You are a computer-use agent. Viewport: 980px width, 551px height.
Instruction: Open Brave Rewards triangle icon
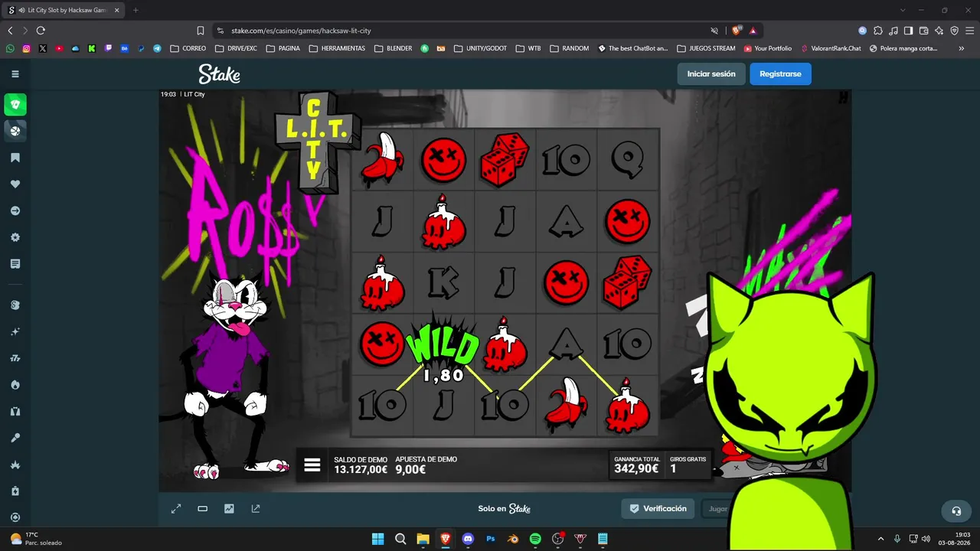(753, 31)
